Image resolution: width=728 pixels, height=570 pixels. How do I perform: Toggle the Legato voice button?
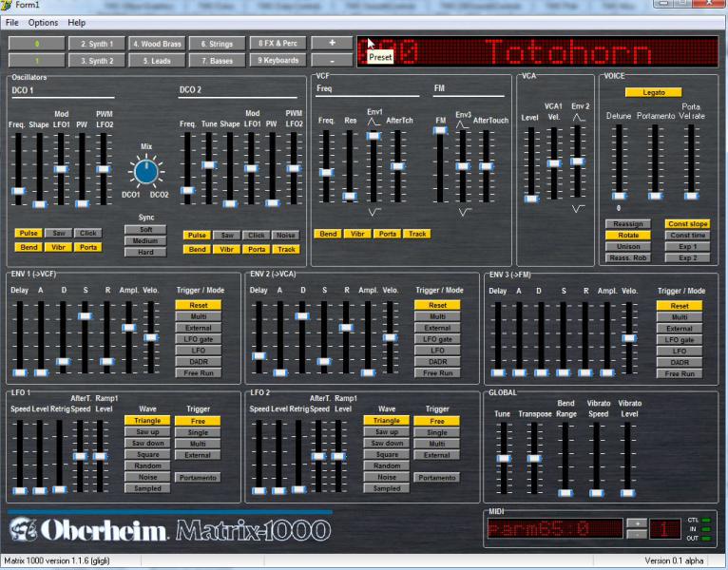654,92
